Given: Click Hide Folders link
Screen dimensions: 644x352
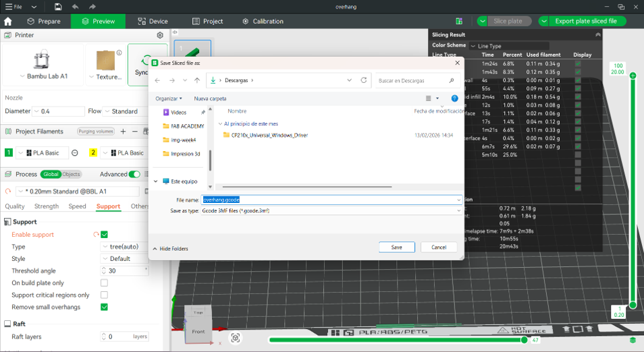Looking at the screenshot, I should 170,249.
